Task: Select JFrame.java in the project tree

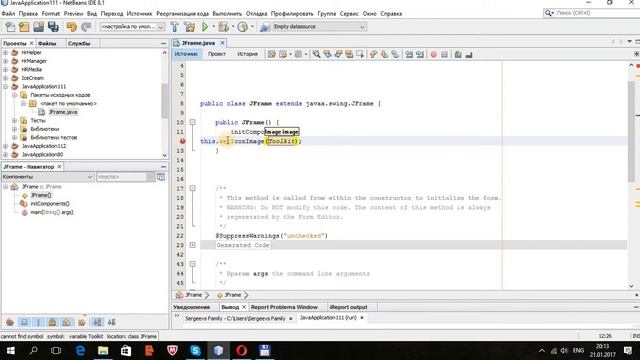Action: tap(63, 112)
